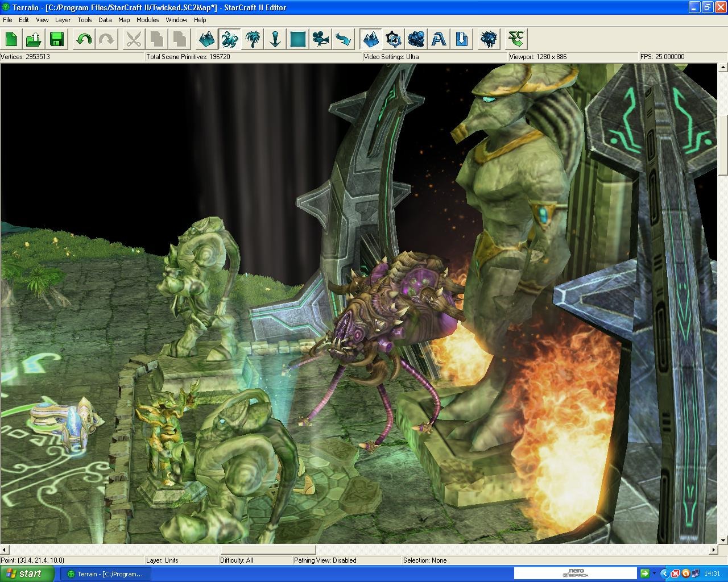Screen dimensions: 728x582
Task: Test the map in StarCraft II
Action: [x=516, y=39]
